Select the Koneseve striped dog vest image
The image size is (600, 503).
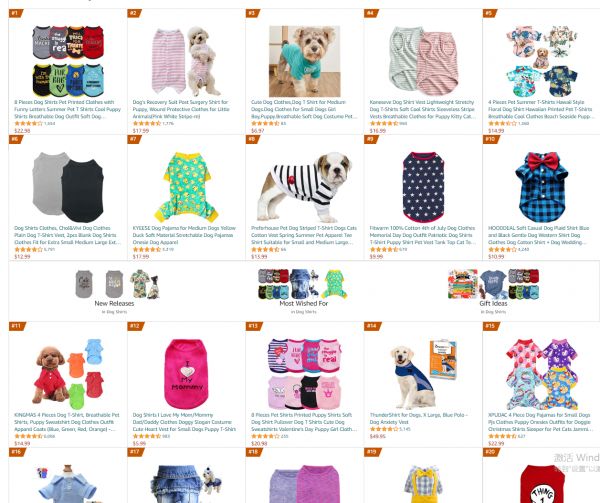[x=423, y=61]
